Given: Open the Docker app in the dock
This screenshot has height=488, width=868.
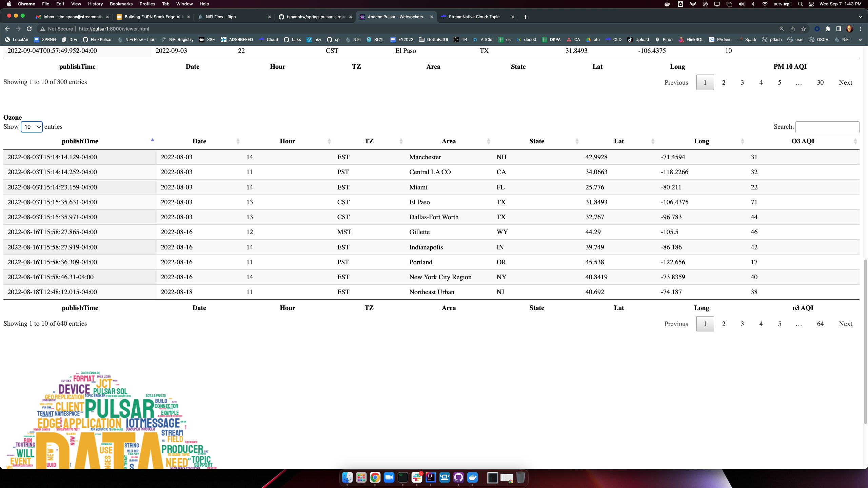Looking at the screenshot, I should pyautogui.click(x=472, y=478).
